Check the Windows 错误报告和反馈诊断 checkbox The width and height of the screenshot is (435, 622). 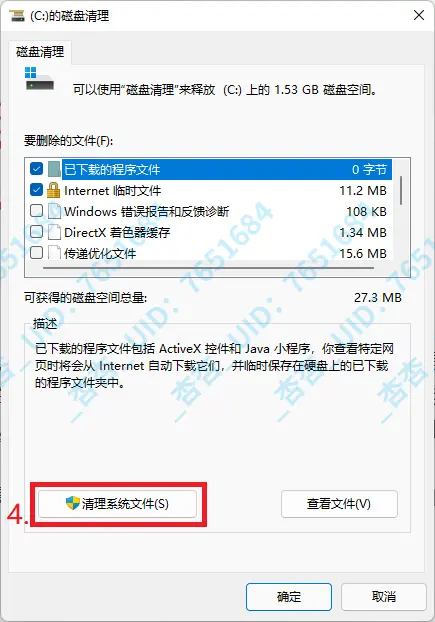[36, 211]
